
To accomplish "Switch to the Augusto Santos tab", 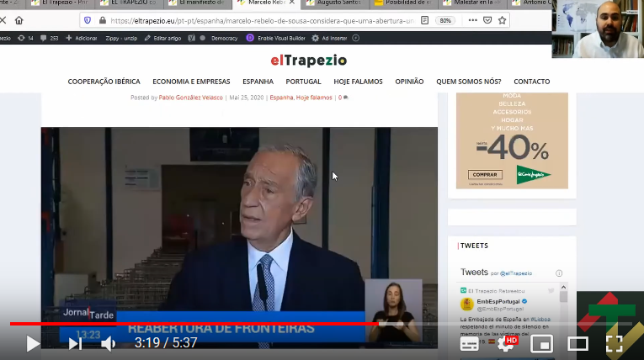I will (x=334, y=3).
